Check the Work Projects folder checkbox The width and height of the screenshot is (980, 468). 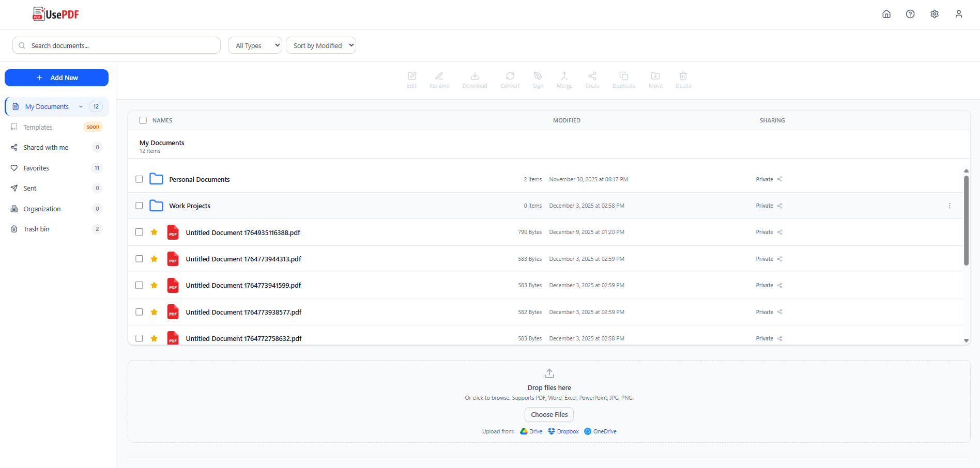pyautogui.click(x=139, y=205)
